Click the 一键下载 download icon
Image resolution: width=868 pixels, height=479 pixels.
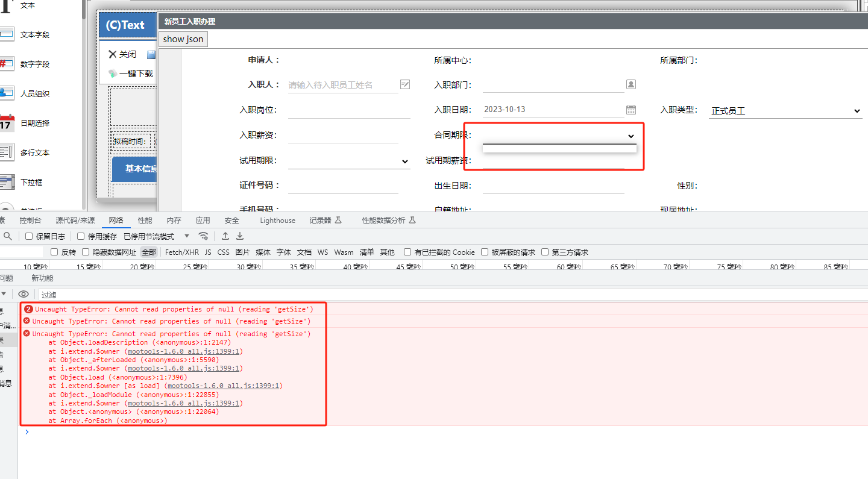[x=113, y=74]
